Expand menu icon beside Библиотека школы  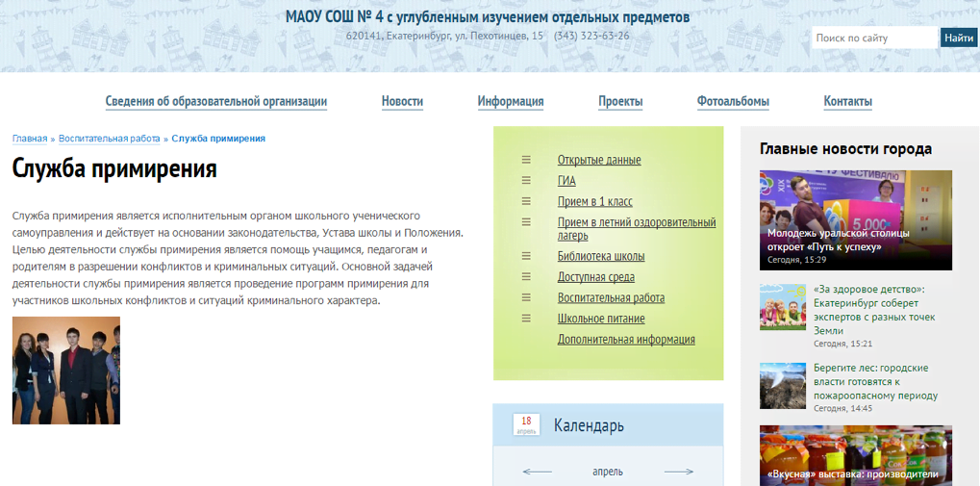pyautogui.click(x=526, y=256)
